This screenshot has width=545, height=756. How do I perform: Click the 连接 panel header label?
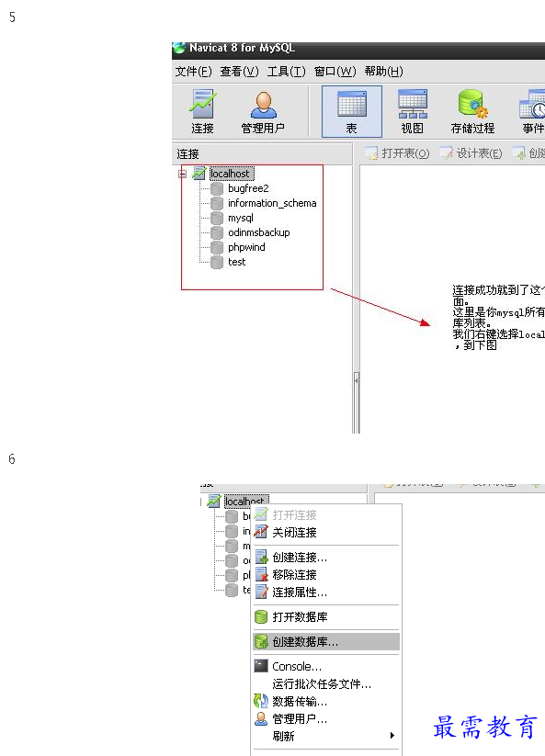pos(188,153)
